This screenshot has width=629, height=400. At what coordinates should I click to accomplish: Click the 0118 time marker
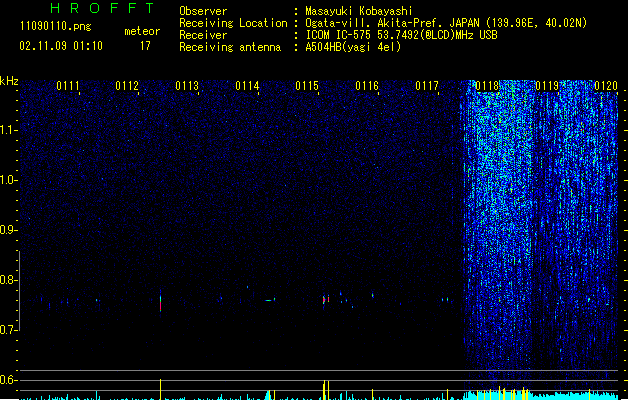point(487,86)
